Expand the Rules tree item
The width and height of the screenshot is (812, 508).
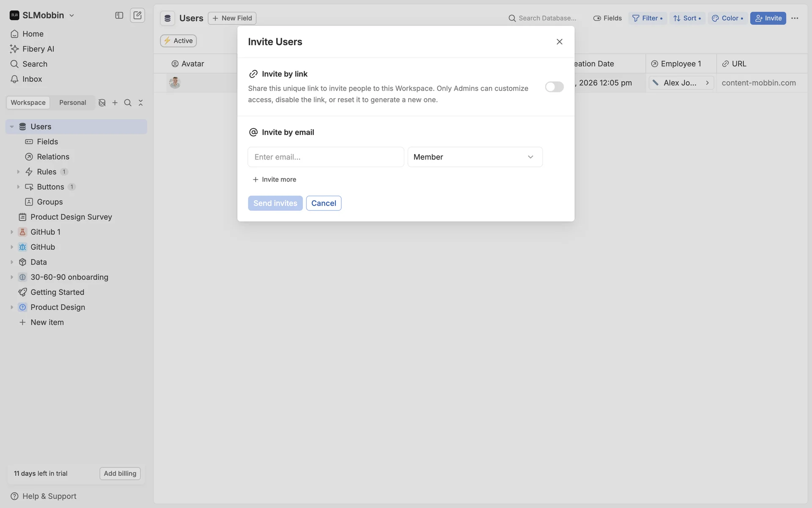click(18, 172)
